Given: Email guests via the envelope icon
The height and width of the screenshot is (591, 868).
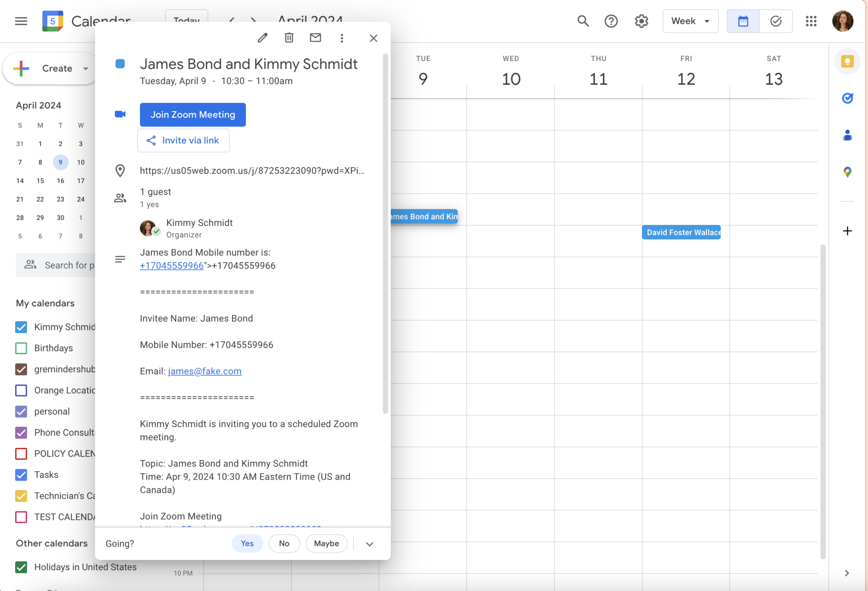Looking at the screenshot, I should click(x=315, y=38).
